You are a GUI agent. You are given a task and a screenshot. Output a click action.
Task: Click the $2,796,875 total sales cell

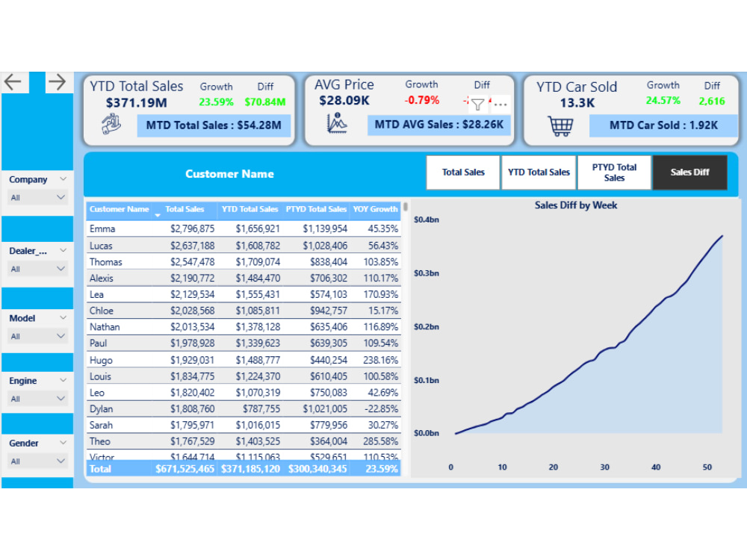pos(193,228)
